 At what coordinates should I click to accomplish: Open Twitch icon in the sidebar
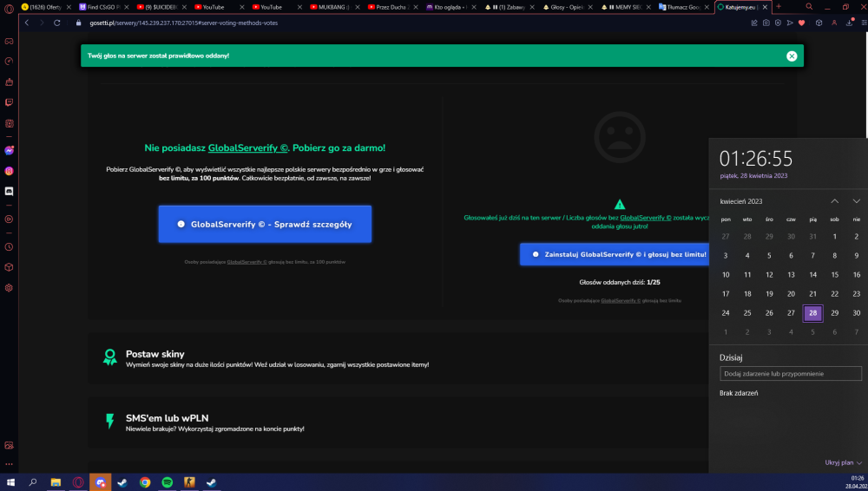[x=9, y=102]
